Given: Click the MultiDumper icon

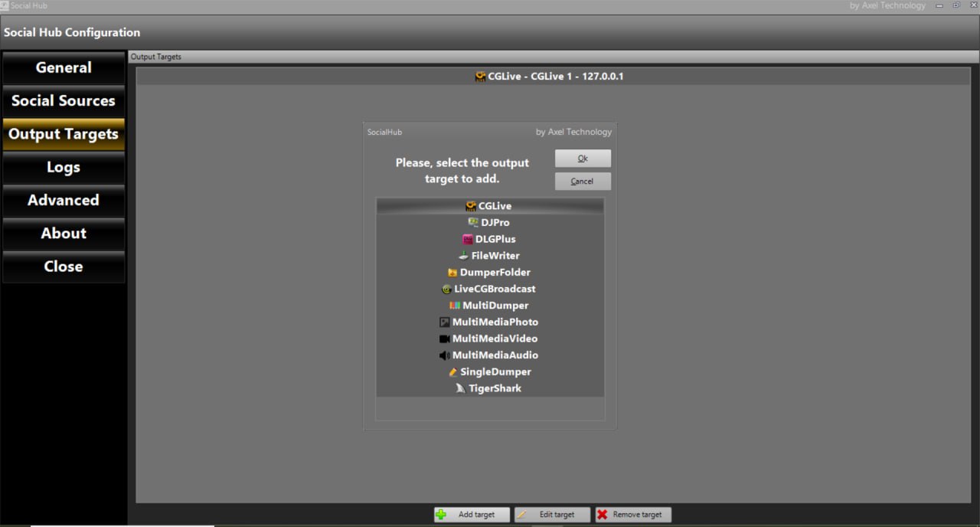Looking at the screenshot, I should click(455, 306).
